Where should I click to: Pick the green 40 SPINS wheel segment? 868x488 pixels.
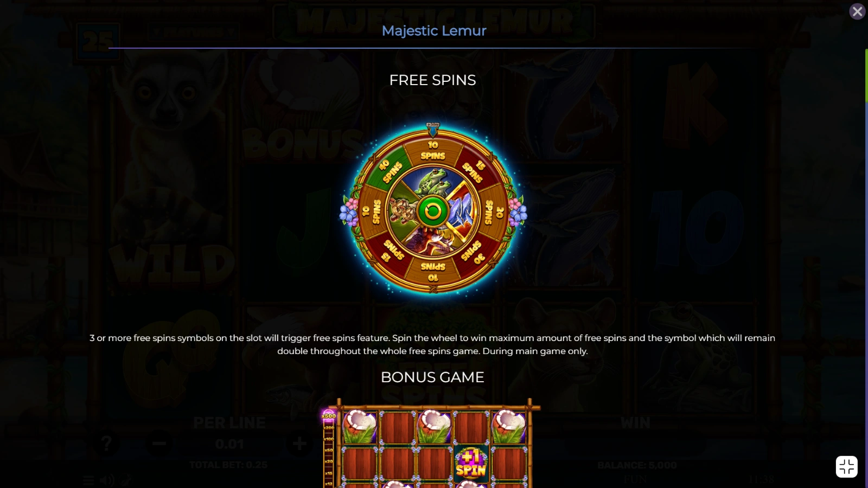pyautogui.click(x=388, y=168)
